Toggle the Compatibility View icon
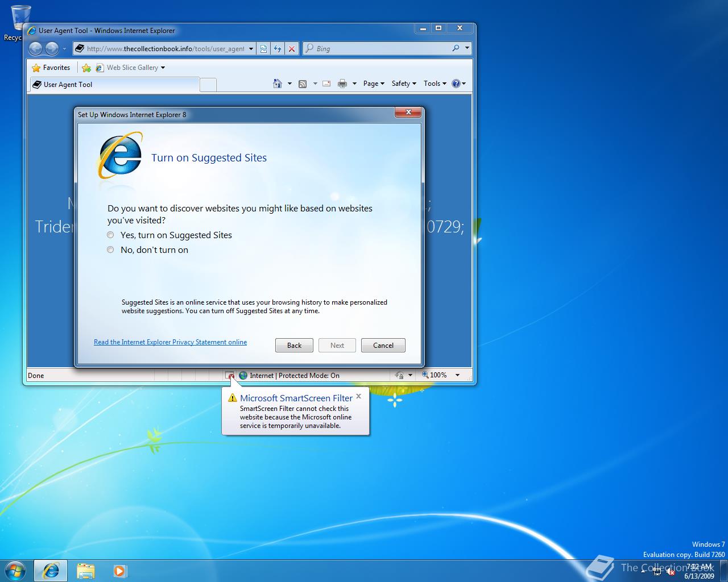This screenshot has width=728, height=582. point(263,49)
